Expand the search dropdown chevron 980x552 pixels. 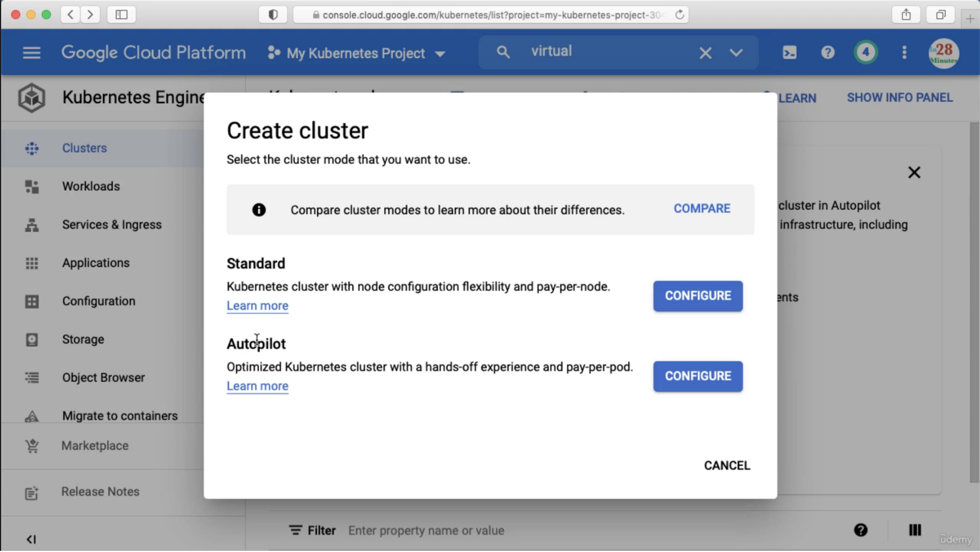click(735, 53)
